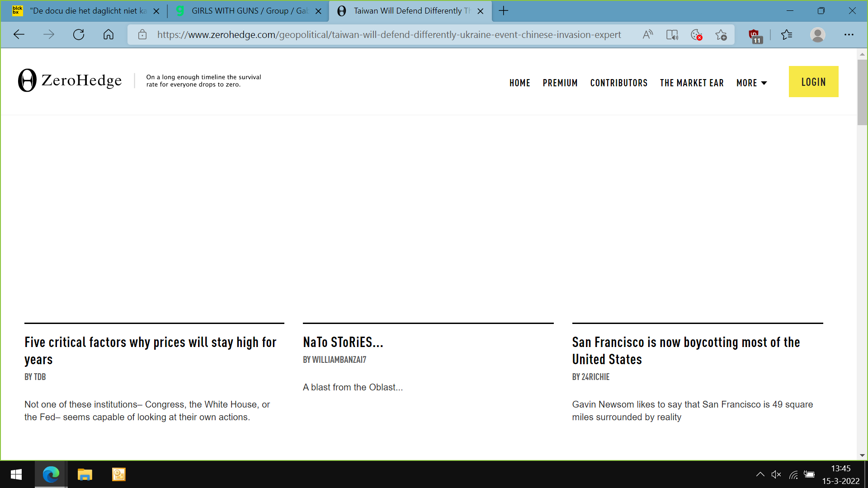Open the Favorites list icon
This screenshot has height=488, width=868.
(x=787, y=35)
